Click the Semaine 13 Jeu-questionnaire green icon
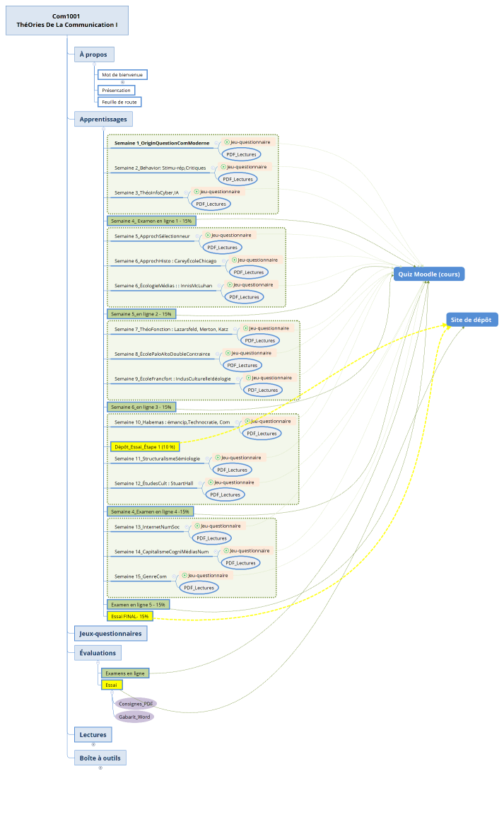The image size is (504, 822). (197, 526)
